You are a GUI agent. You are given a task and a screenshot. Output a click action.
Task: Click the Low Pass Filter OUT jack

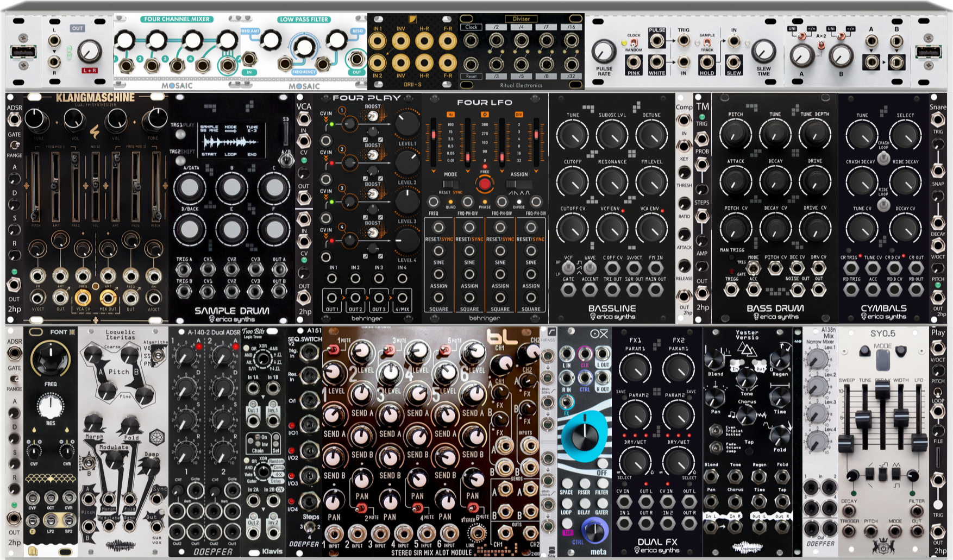click(x=356, y=58)
